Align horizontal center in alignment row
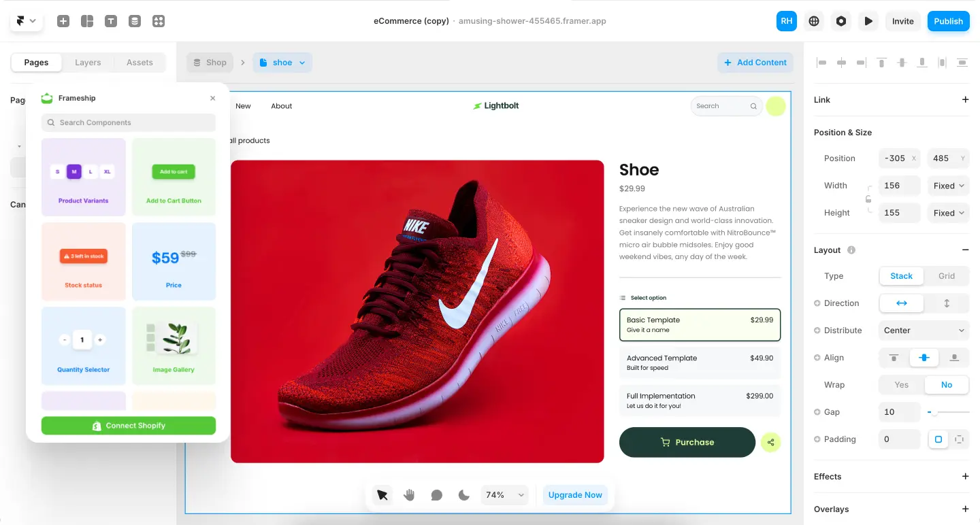The width and height of the screenshot is (980, 525). 842,63
